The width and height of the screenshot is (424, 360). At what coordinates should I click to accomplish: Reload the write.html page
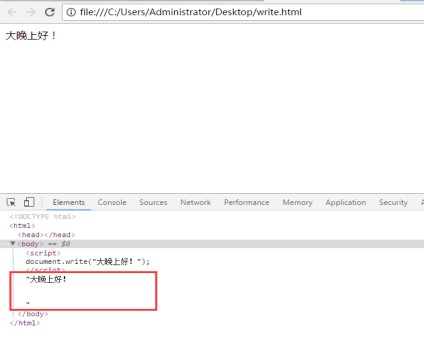(x=50, y=12)
